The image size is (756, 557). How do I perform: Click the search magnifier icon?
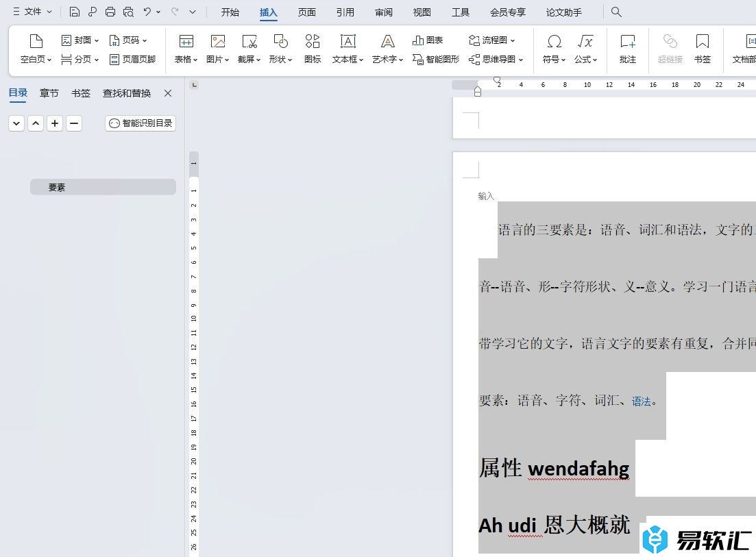616,12
